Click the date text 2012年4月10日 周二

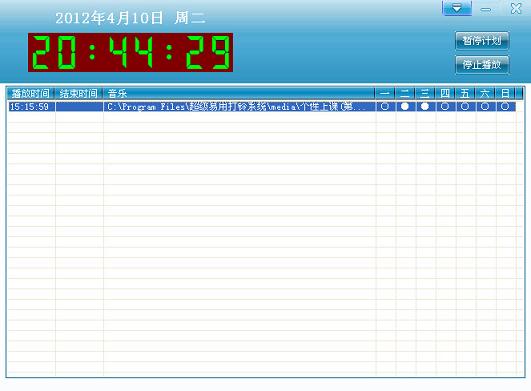[x=130, y=18]
